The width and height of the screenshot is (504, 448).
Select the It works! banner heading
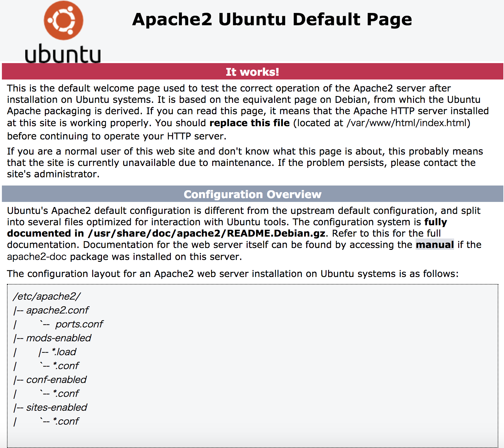coord(252,72)
